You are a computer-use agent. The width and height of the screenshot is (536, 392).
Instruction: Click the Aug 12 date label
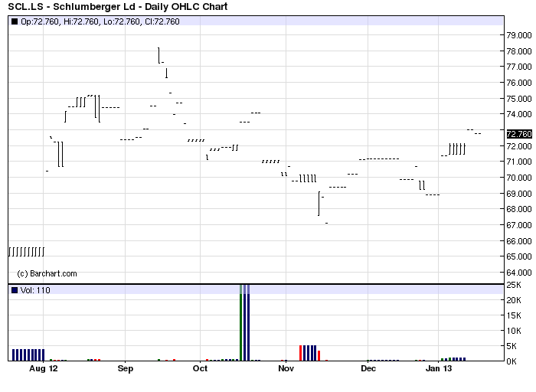click(44, 368)
